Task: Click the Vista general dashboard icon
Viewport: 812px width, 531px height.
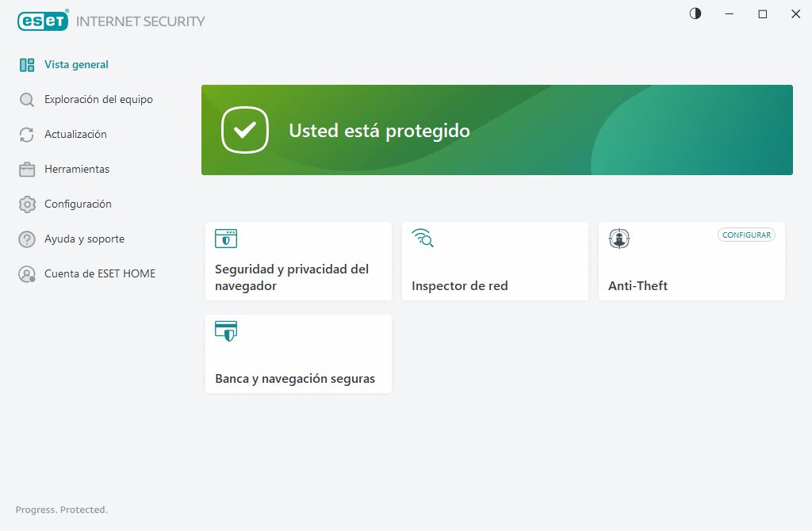Action: [26, 64]
